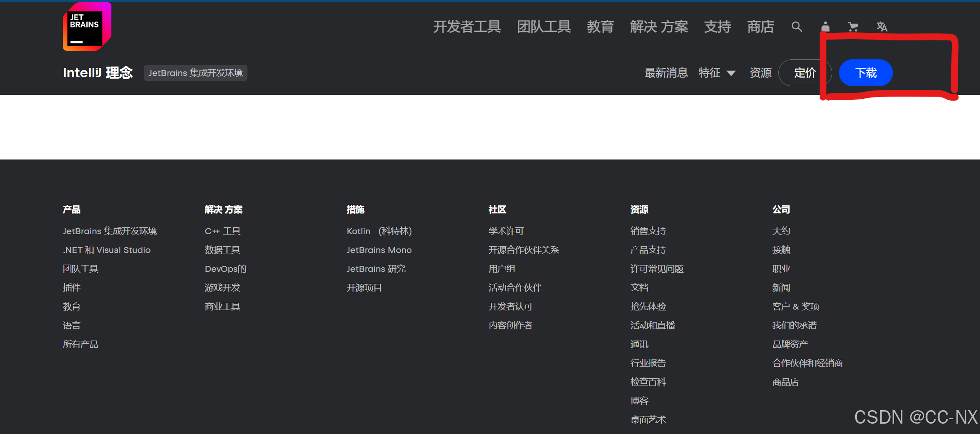Open footer 语言 link
980x434 pixels.
tap(71, 325)
